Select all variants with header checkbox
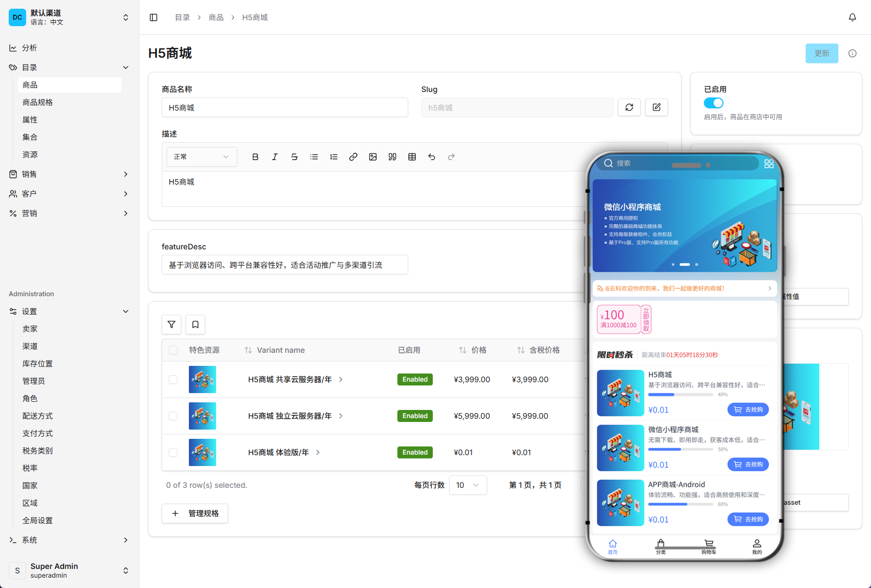The height and width of the screenshot is (588, 871). pos(173,350)
